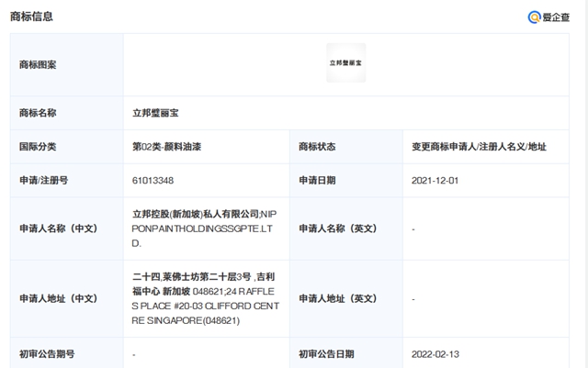Click the 商标名称 label cell

pyautogui.click(x=67, y=113)
